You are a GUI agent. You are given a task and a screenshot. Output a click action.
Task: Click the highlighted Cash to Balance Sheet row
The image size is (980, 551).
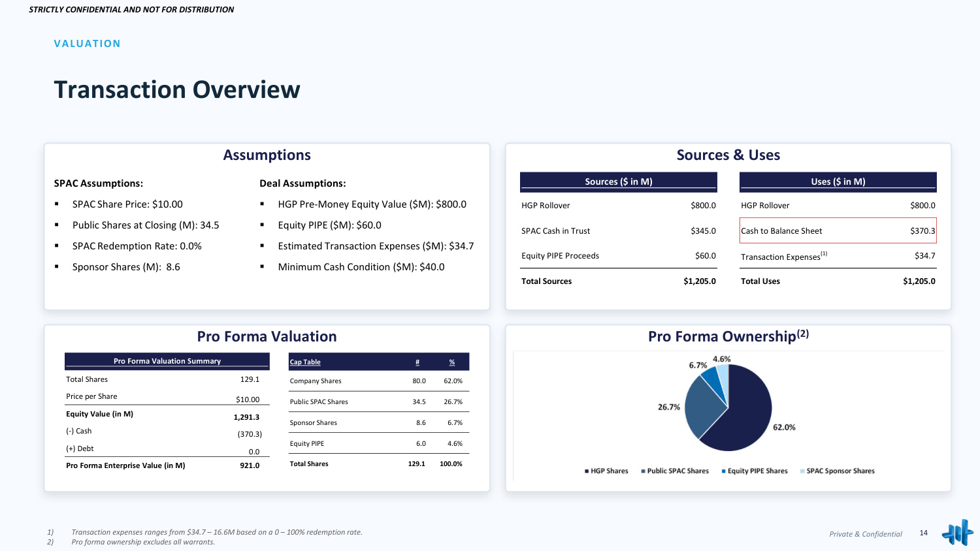tap(838, 230)
